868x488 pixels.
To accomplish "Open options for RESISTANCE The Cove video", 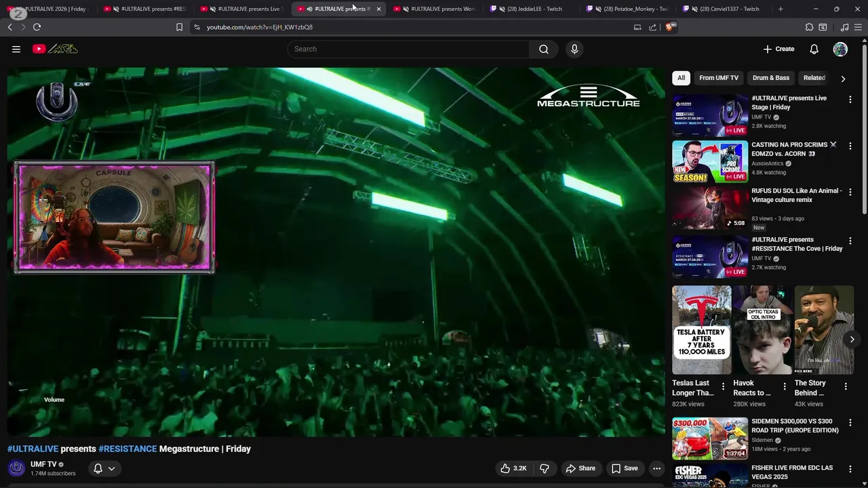I will (x=850, y=241).
